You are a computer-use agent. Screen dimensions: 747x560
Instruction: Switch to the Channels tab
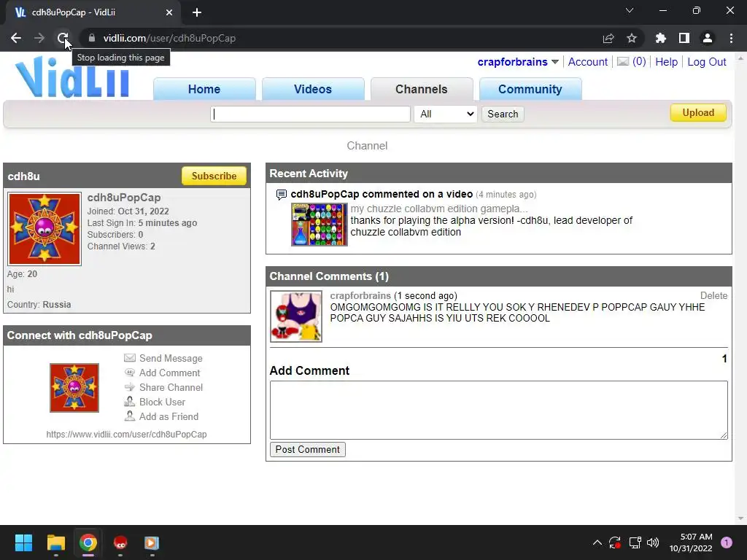pos(421,89)
